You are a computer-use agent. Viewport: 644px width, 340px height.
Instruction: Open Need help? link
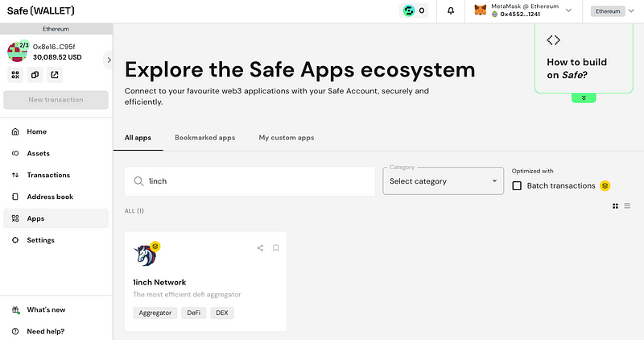46,331
